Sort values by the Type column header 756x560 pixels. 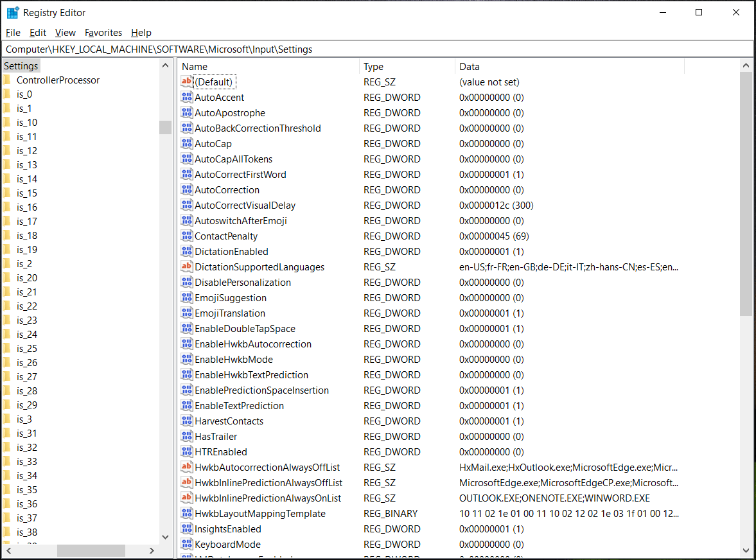(x=407, y=67)
